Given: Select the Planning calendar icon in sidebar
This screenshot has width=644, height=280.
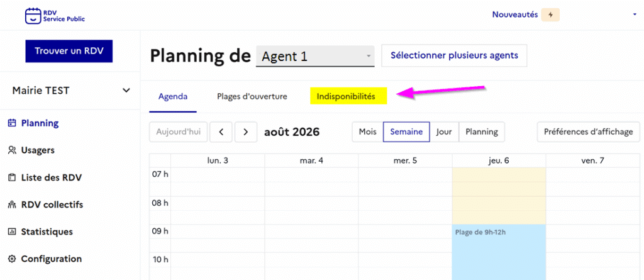Looking at the screenshot, I should 12,123.
